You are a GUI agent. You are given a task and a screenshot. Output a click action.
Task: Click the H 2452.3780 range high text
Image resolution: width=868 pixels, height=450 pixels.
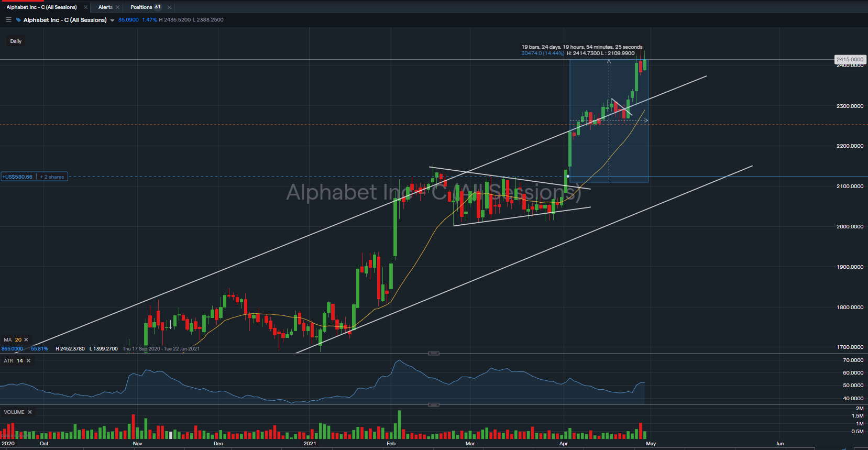70,349
